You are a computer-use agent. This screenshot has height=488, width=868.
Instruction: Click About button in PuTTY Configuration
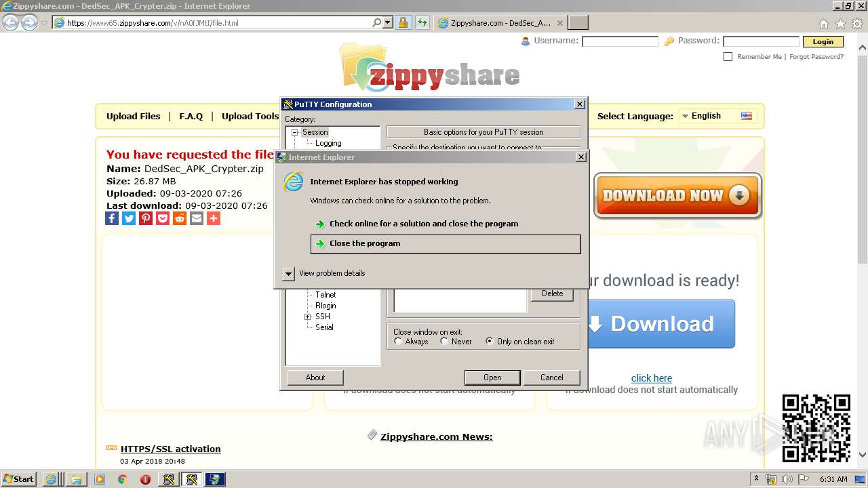315,378
